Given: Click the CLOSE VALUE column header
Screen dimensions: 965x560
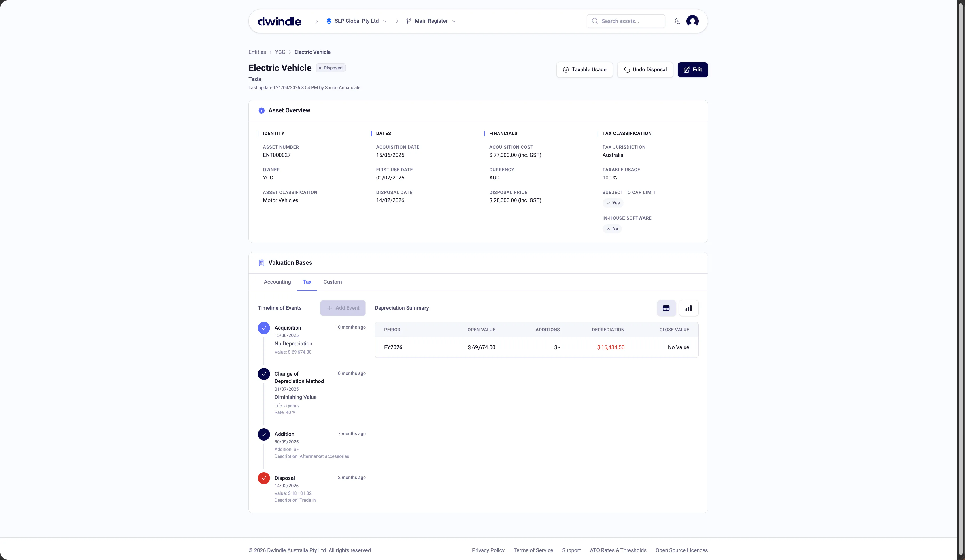Looking at the screenshot, I should coord(674,330).
